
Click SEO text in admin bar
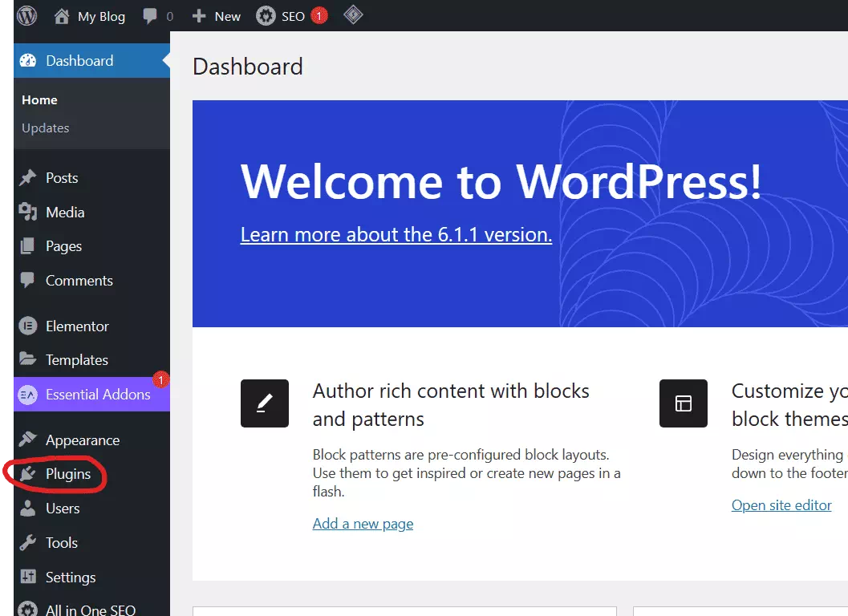(x=293, y=16)
